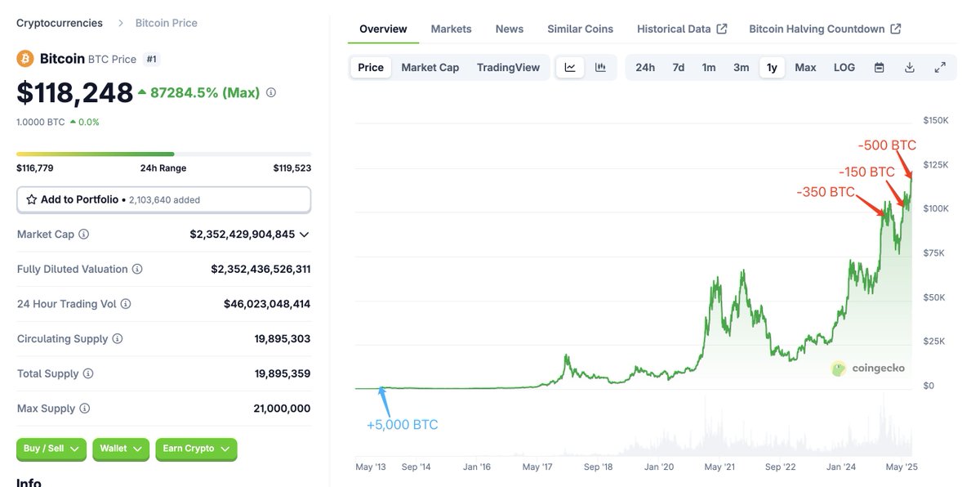The image size is (980, 487).
Task: Switch to the Similar Coins tab
Action: [581, 29]
